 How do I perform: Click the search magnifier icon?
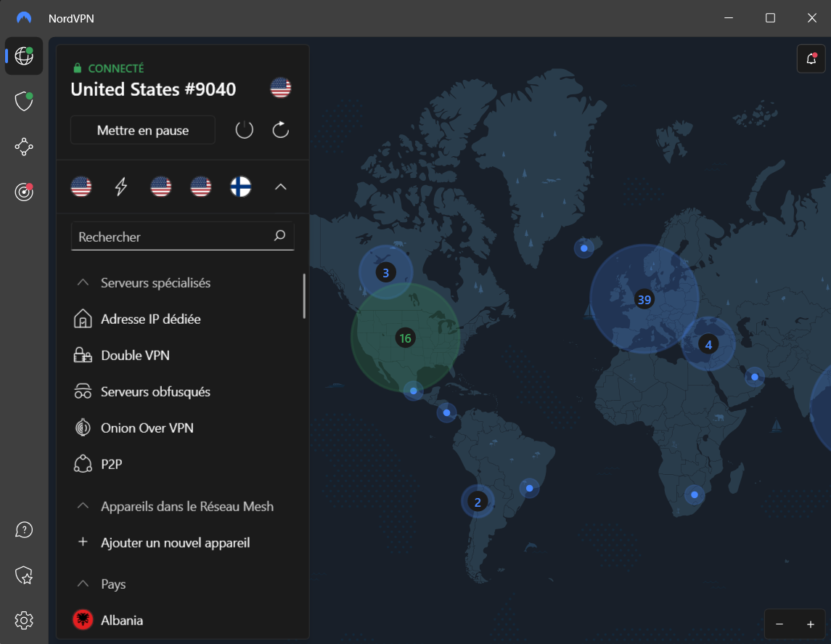click(280, 235)
